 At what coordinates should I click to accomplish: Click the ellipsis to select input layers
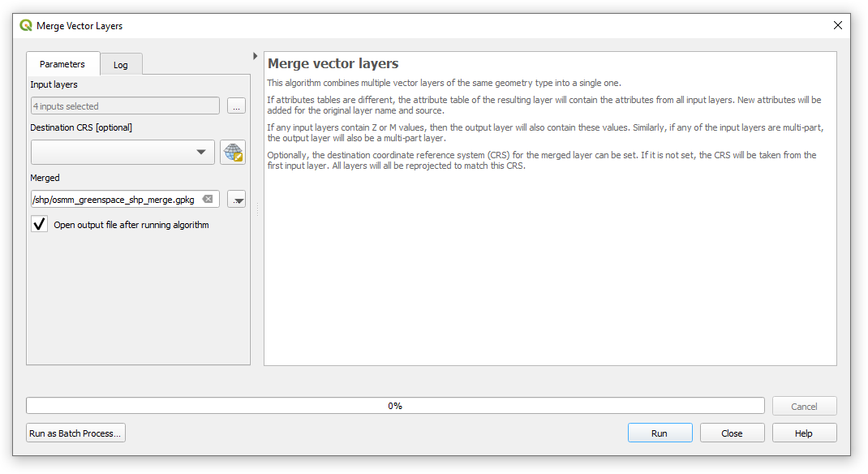pos(236,106)
